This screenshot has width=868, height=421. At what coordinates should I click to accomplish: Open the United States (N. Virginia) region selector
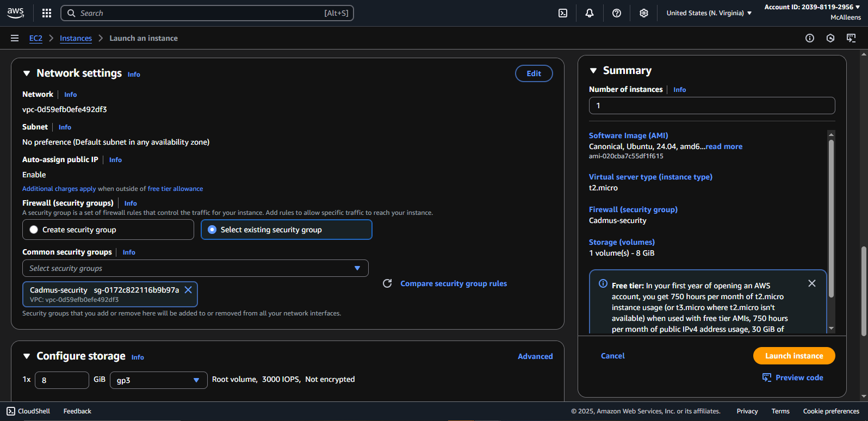[709, 13]
